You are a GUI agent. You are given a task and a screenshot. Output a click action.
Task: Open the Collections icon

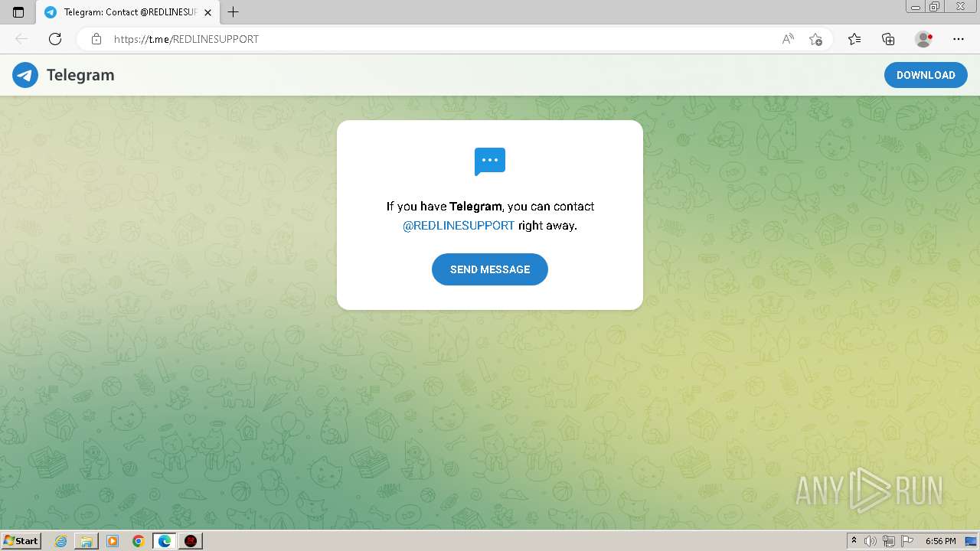tap(888, 39)
